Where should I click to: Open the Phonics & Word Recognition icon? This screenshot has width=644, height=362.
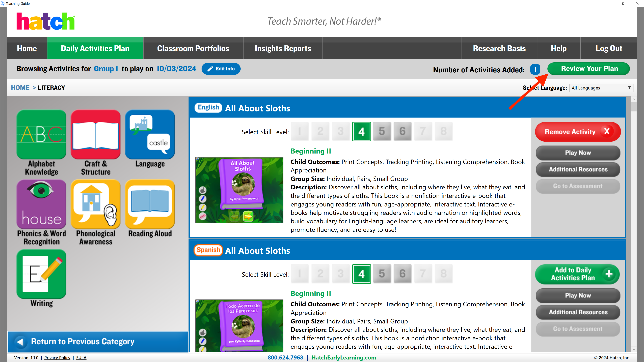[41, 204]
